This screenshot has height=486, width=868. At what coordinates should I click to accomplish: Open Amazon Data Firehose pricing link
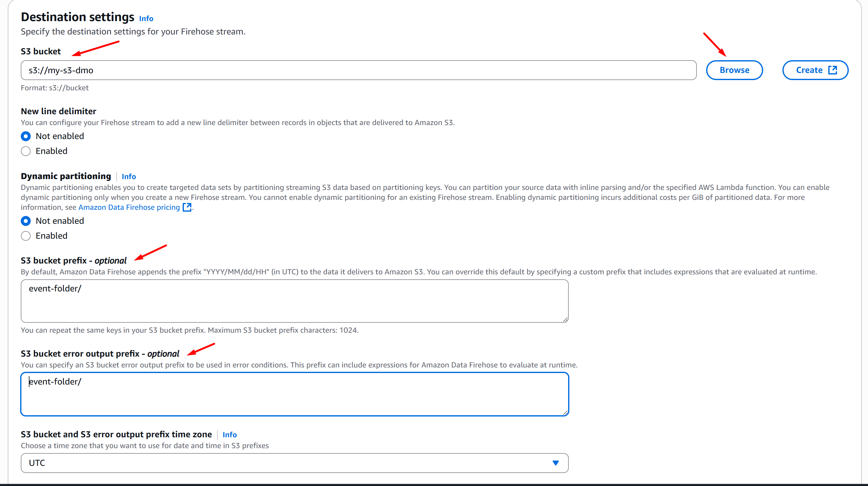tap(129, 207)
